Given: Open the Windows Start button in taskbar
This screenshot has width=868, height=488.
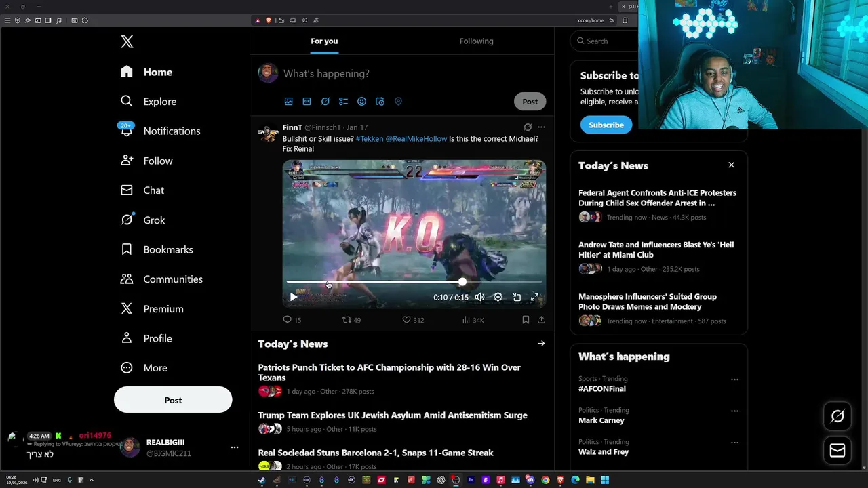Looking at the screenshot, I should click(x=605, y=480).
